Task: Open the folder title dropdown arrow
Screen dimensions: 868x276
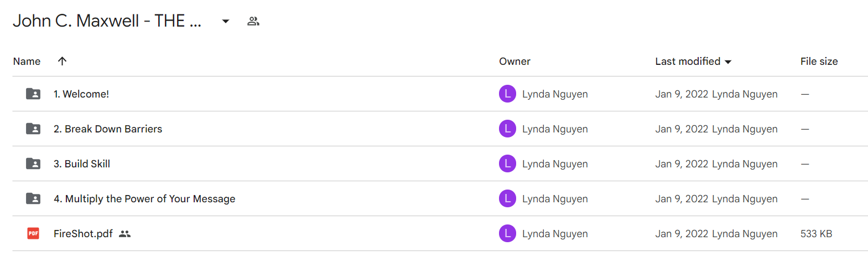Action: pos(226,21)
